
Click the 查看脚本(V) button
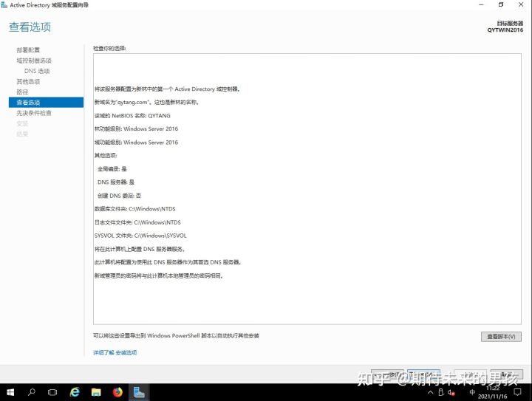click(501, 336)
